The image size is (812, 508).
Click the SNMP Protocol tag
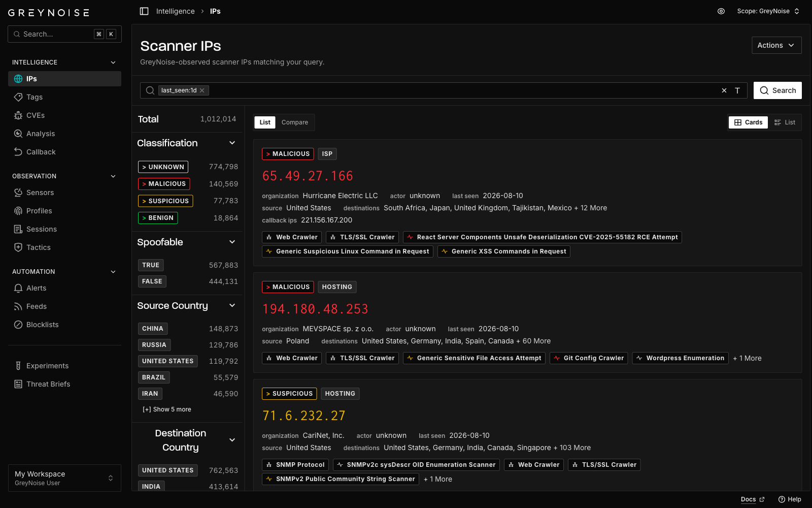[295, 465]
